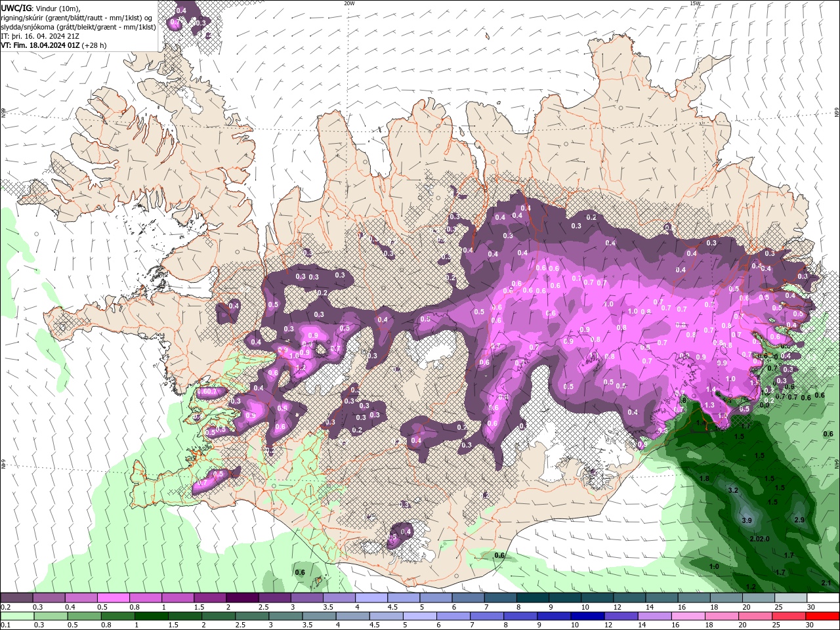Click the 4 light lavender swatch in upper legend row
This screenshot has width=840, height=630.
(x=371, y=598)
